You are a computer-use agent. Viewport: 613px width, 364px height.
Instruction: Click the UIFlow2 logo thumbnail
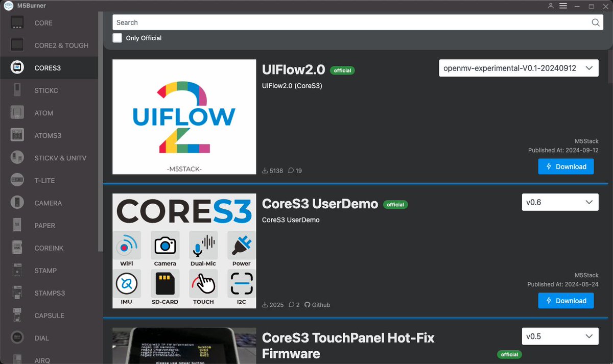[184, 117]
